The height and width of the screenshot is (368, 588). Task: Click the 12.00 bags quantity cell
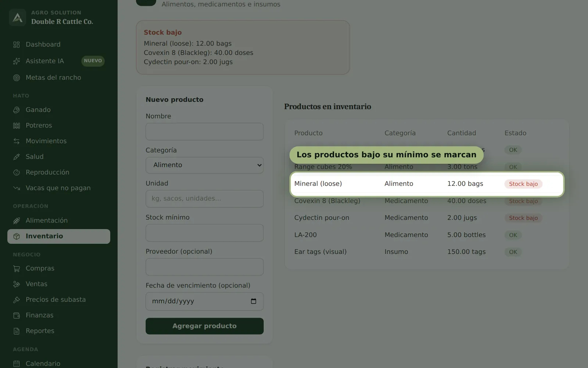tap(465, 184)
